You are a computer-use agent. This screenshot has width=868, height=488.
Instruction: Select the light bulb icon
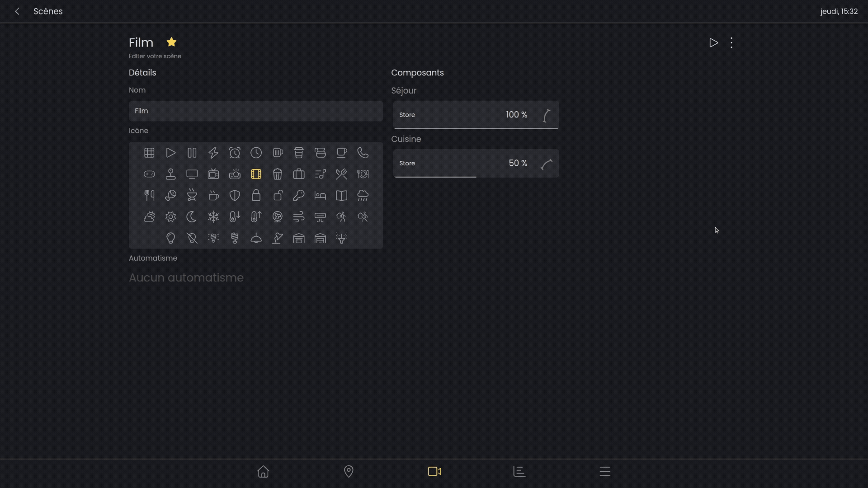[x=170, y=238]
